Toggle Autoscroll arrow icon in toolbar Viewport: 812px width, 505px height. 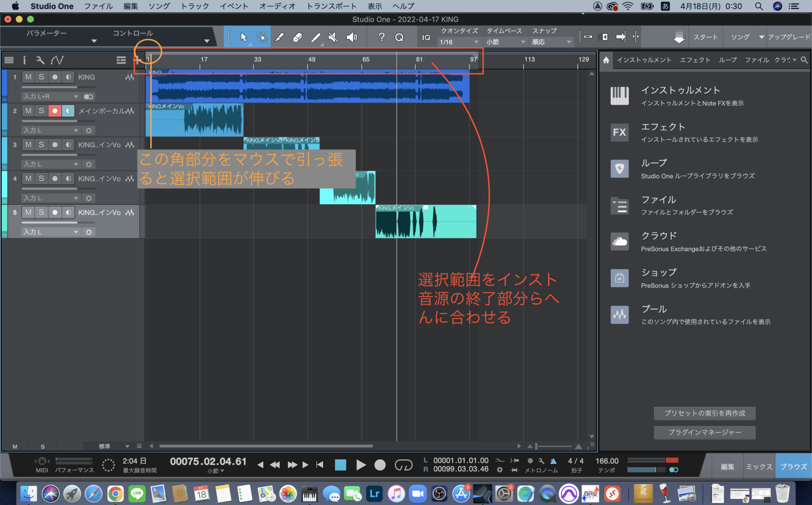point(620,37)
